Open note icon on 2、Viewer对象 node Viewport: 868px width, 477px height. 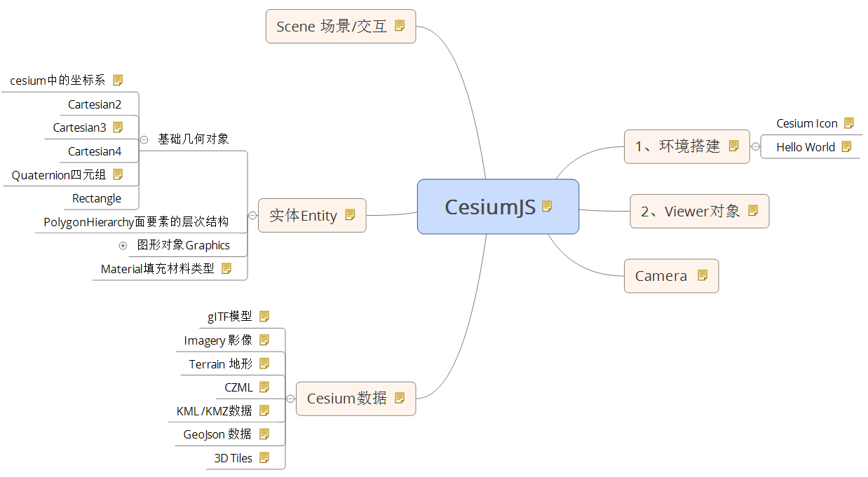753,210
